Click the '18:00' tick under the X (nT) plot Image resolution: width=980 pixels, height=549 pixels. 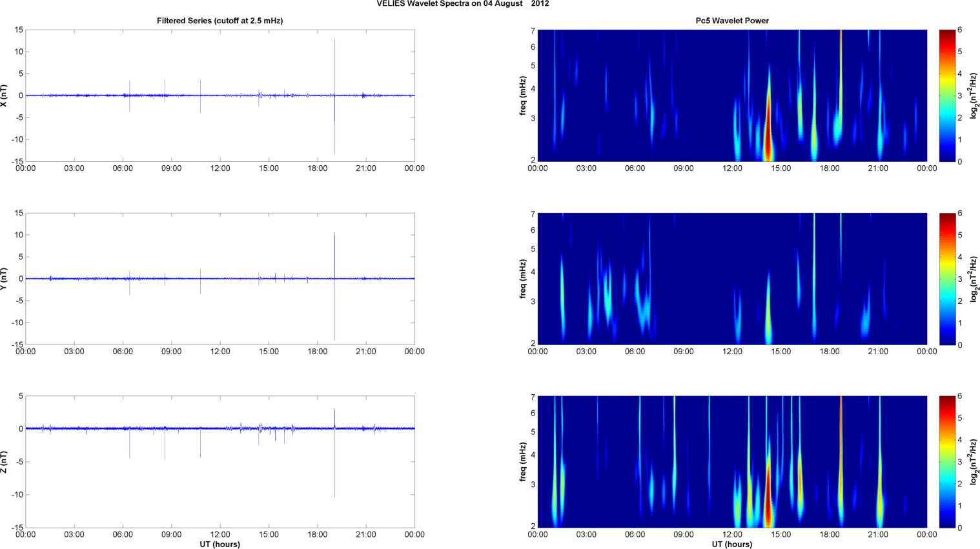click(317, 168)
